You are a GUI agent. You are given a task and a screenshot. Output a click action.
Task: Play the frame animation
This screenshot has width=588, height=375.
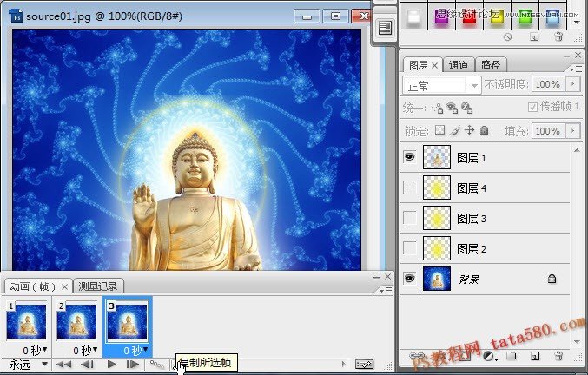(x=111, y=364)
